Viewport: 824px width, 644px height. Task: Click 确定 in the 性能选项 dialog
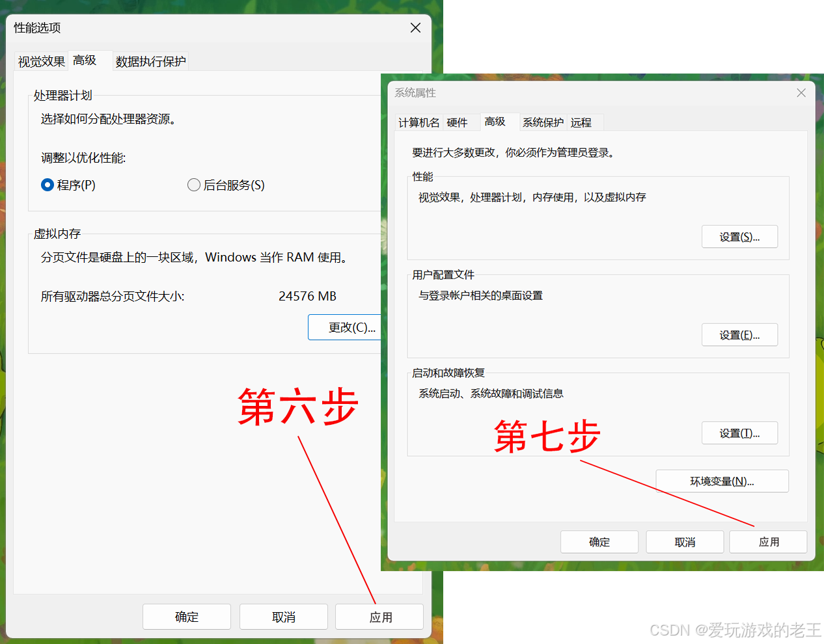pyautogui.click(x=187, y=617)
